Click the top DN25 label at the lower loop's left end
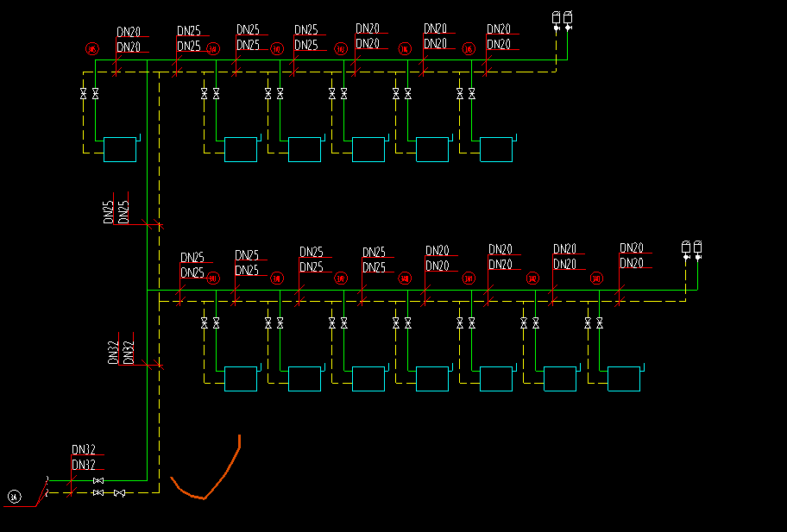This screenshot has height=532, width=787. point(192,257)
